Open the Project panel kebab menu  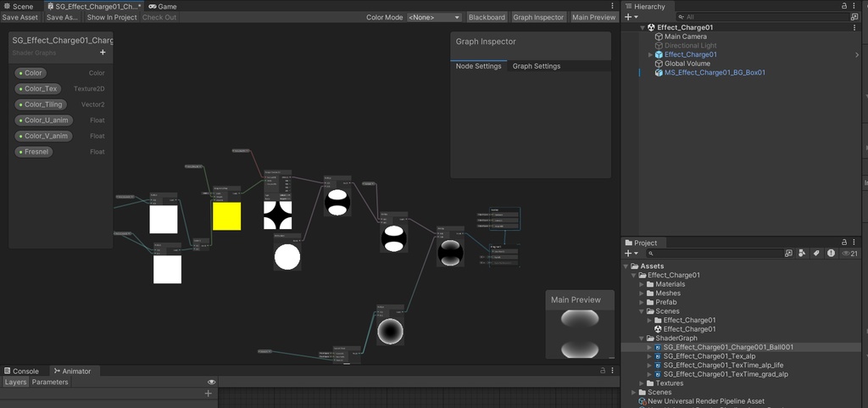coord(855,242)
